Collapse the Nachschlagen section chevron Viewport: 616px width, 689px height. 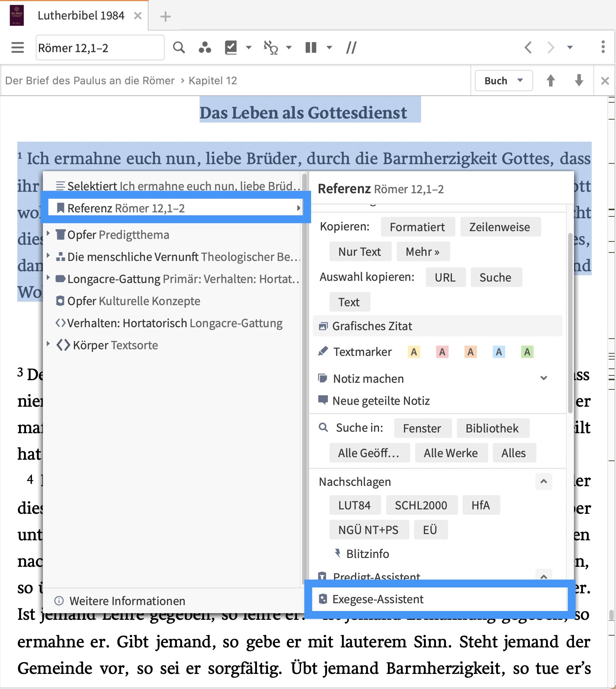(x=544, y=481)
